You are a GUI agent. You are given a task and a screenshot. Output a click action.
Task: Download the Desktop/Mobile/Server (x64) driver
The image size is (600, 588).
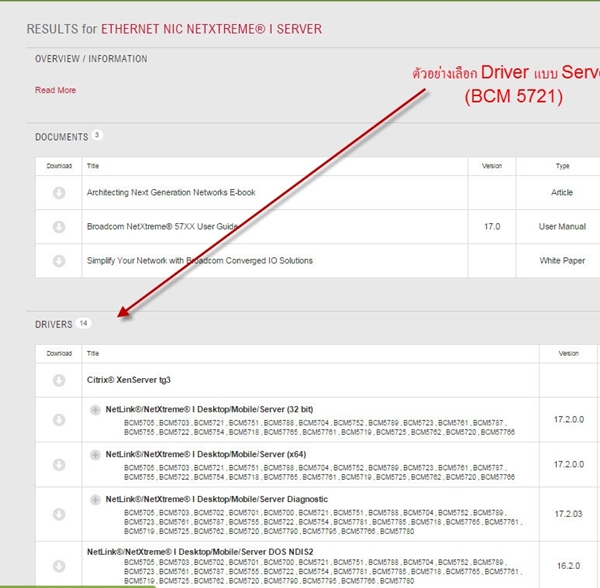point(59,465)
